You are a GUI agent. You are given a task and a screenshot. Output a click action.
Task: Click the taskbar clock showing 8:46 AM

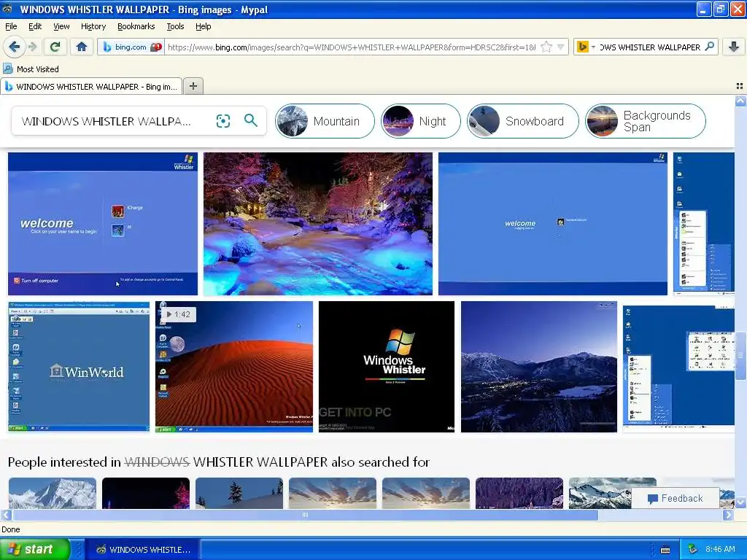(720, 549)
